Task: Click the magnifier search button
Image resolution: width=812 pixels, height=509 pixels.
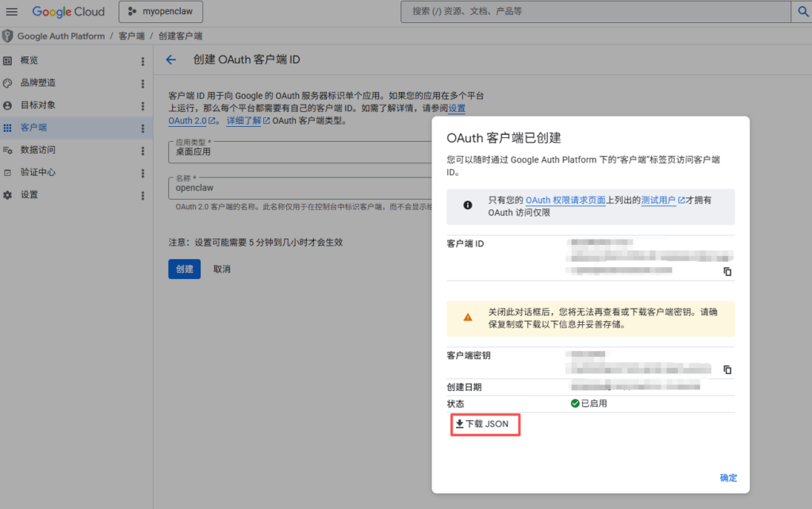Action: (802, 11)
